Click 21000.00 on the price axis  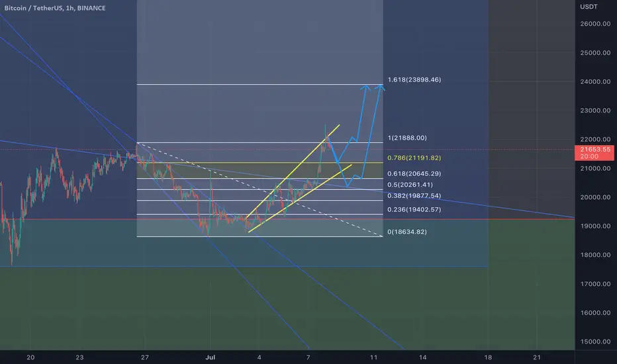(595, 168)
